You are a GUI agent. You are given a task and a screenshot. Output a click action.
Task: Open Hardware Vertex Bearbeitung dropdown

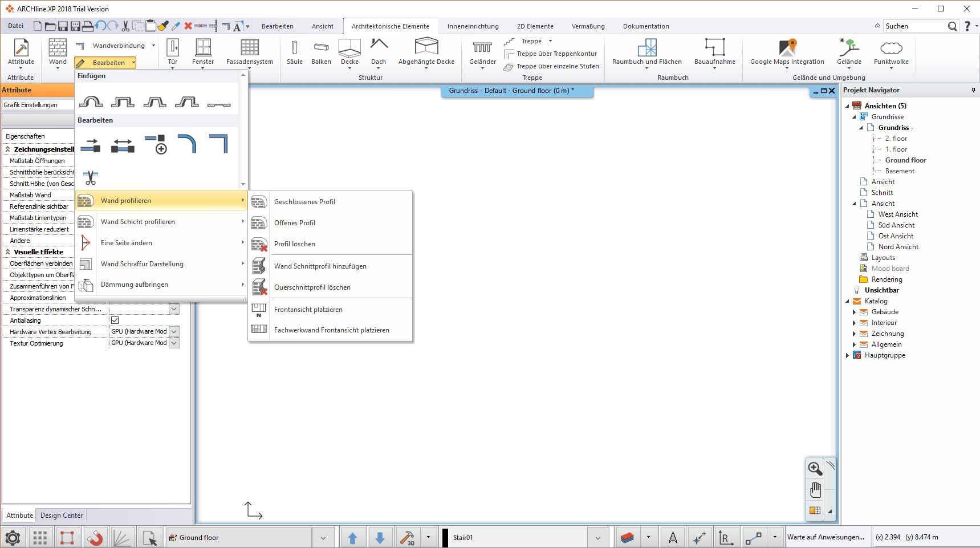pyautogui.click(x=174, y=331)
